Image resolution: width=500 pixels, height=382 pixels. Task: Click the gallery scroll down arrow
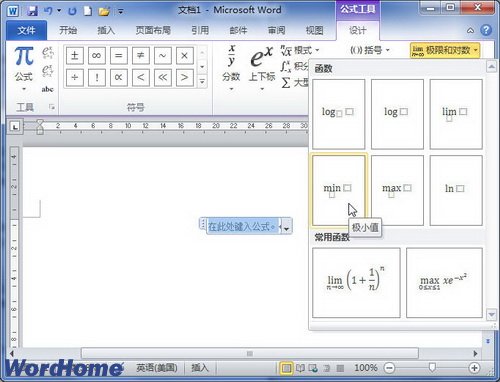click(491, 314)
